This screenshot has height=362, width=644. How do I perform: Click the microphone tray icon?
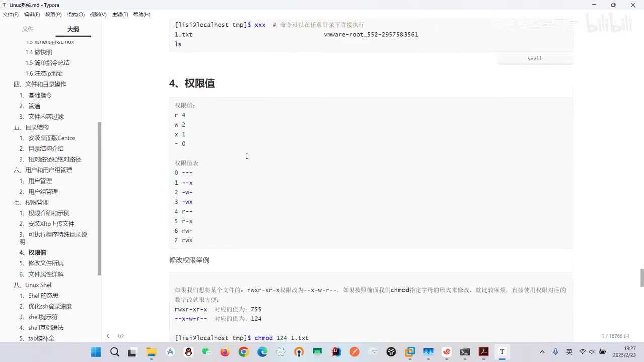pos(555,352)
